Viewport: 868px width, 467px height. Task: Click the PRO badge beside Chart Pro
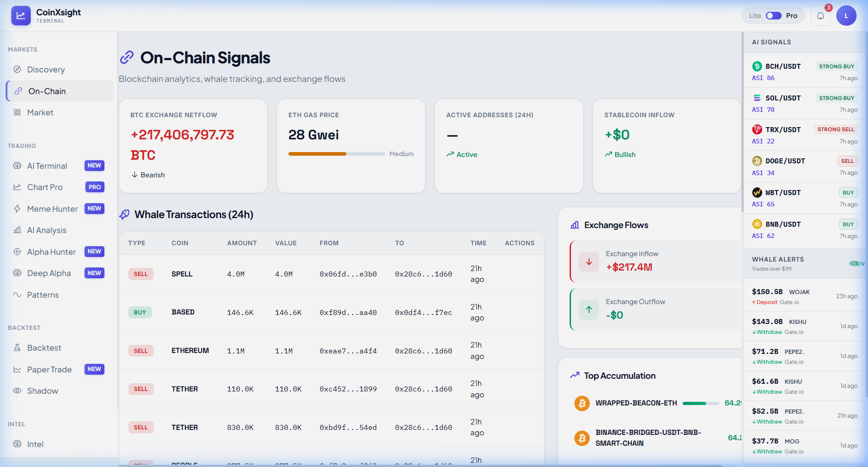tap(95, 187)
